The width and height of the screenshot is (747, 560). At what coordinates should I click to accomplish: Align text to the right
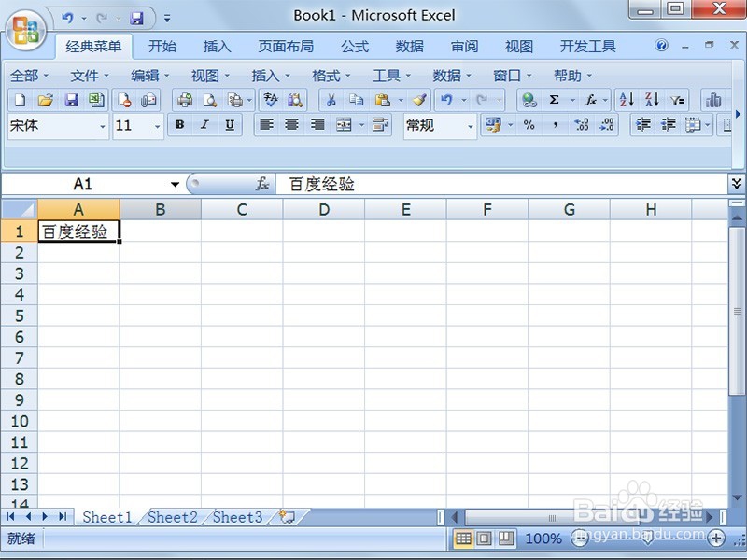(317, 125)
